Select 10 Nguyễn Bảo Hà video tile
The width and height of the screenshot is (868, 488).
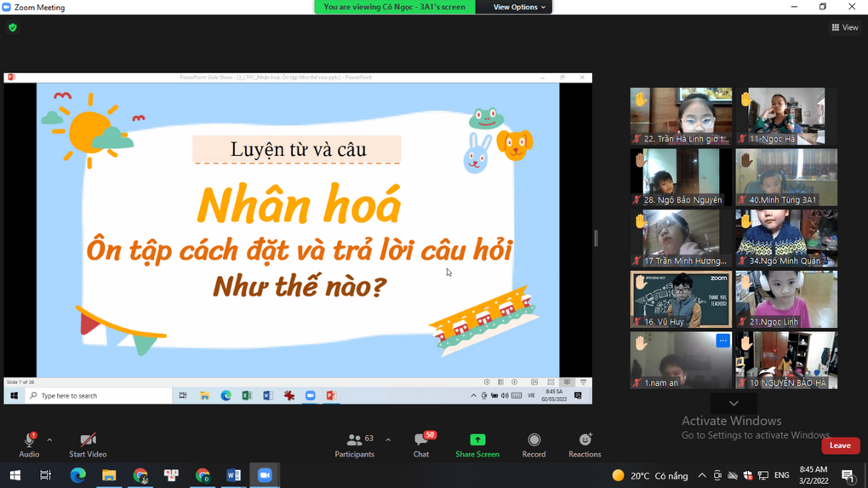pos(786,359)
